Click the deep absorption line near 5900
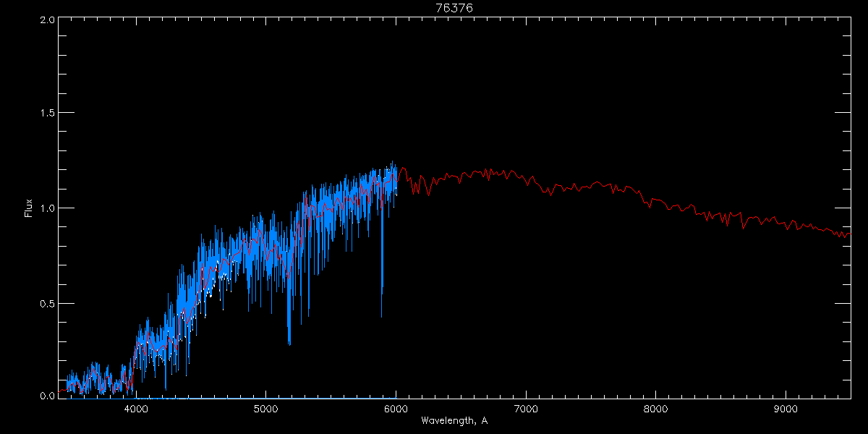 pyautogui.click(x=382, y=268)
